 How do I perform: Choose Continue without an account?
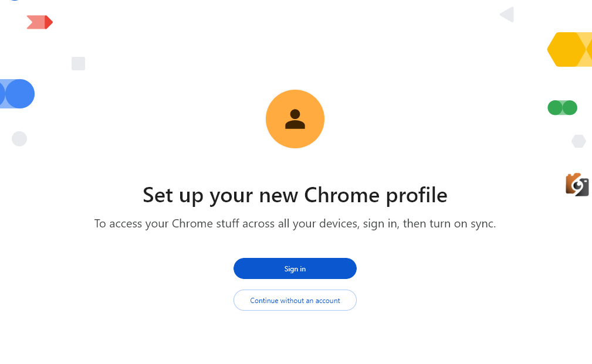point(295,300)
